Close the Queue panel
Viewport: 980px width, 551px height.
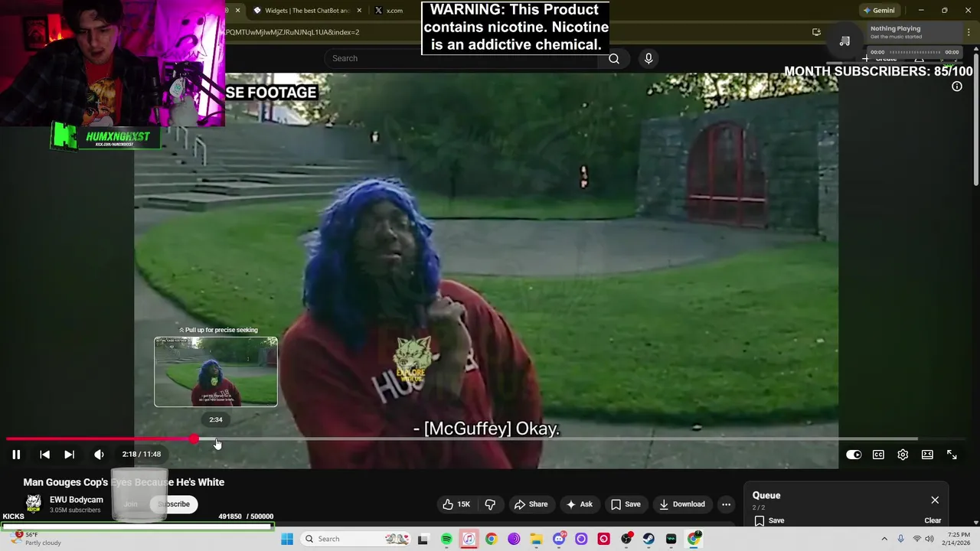coord(935,500)
